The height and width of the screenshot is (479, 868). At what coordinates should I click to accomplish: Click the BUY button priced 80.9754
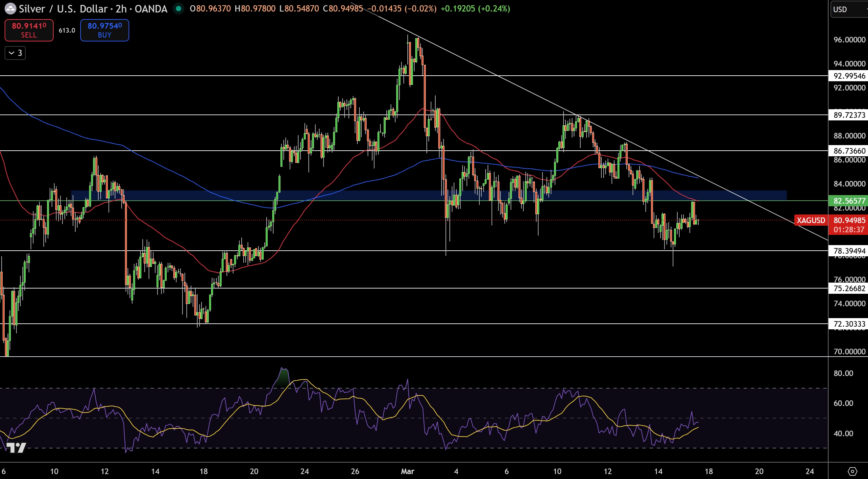pyautogui.click(x=105, y=30)
